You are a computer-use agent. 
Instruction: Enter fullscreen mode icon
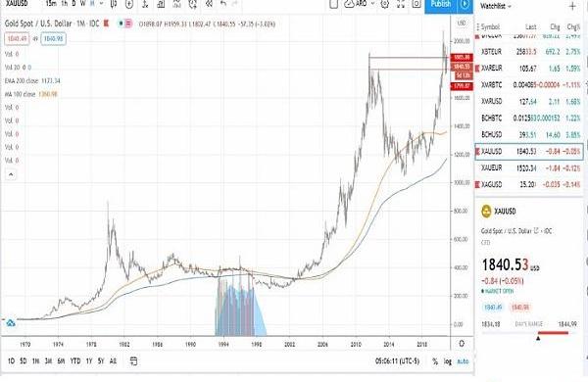(x=401, y=4)
